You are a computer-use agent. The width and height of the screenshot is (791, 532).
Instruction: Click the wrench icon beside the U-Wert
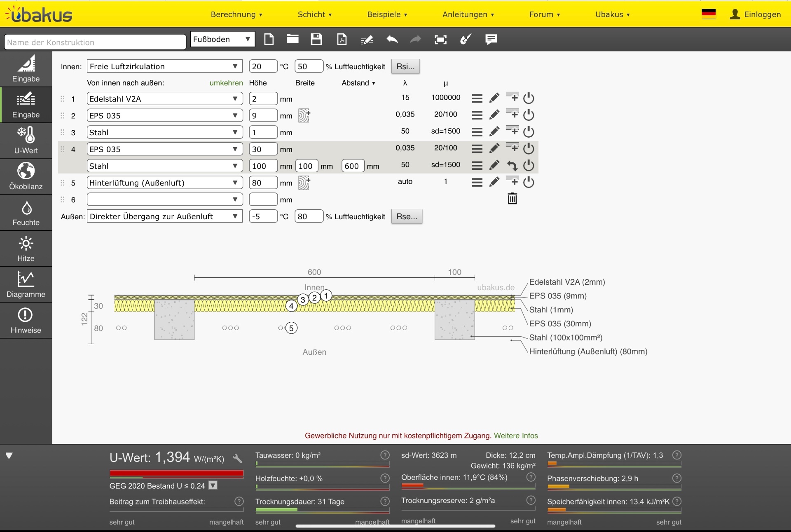point(237,458)
